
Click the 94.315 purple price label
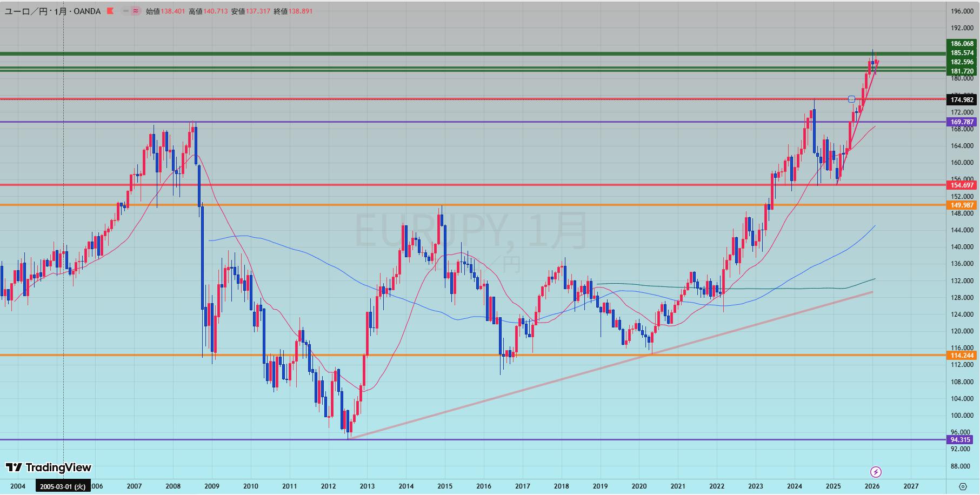click(x=962, y=440)
